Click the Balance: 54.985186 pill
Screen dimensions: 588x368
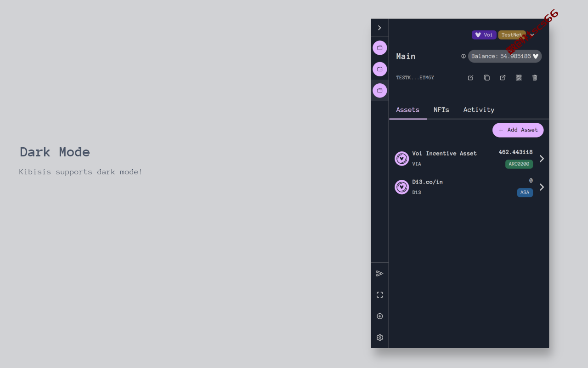505,56
